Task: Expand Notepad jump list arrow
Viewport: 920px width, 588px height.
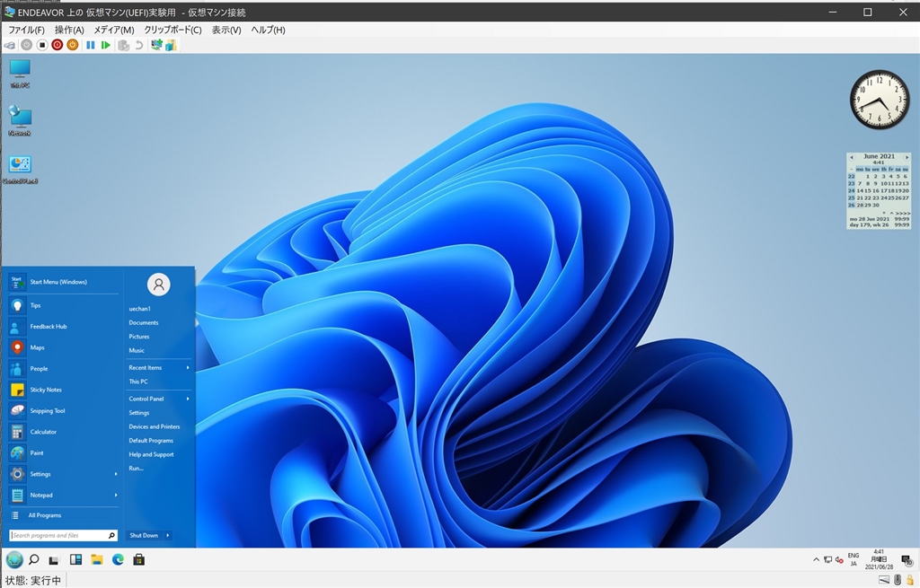Action: 116,496
